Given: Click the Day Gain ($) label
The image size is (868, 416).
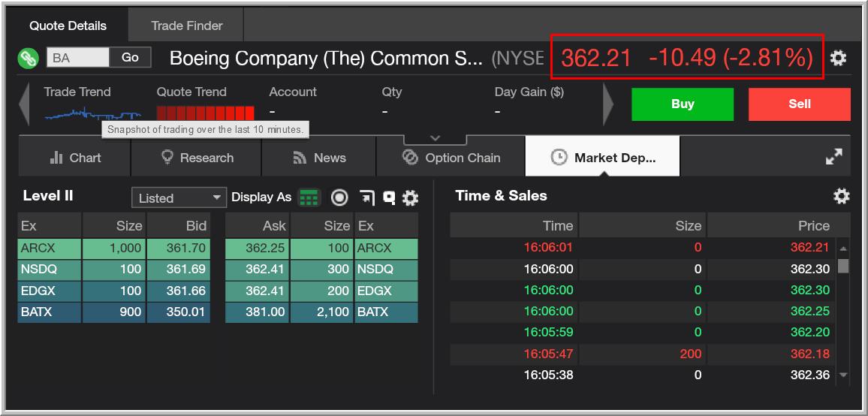Looking at the screenshot, I should pyautogui.click(x=529, y=92).
